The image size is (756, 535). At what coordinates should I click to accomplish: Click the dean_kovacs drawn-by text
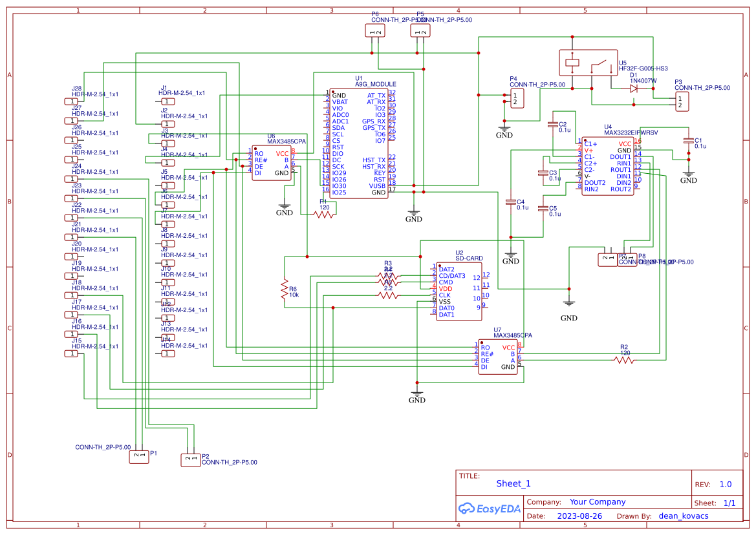[x=684, y=516]
